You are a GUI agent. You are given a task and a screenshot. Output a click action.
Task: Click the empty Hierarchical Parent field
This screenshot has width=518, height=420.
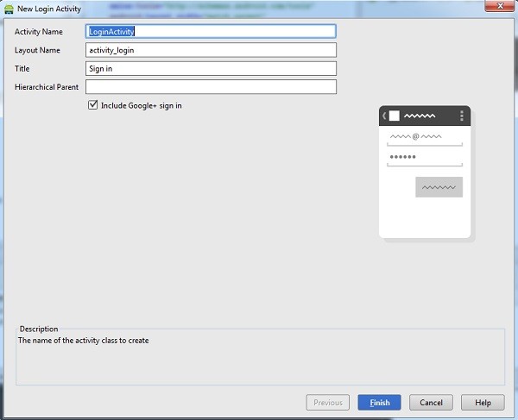coord(211,87)
